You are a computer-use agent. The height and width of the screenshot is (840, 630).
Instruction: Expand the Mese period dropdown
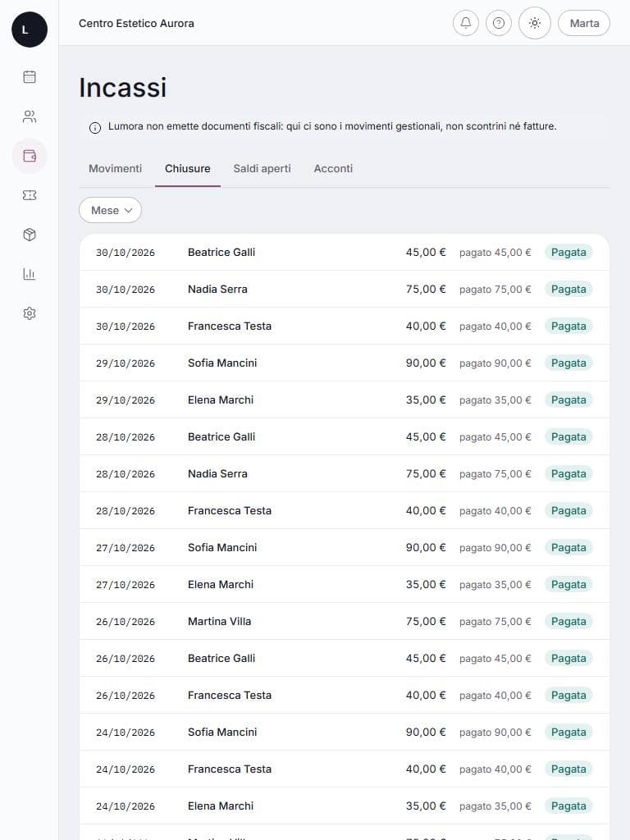click(111, 210)
